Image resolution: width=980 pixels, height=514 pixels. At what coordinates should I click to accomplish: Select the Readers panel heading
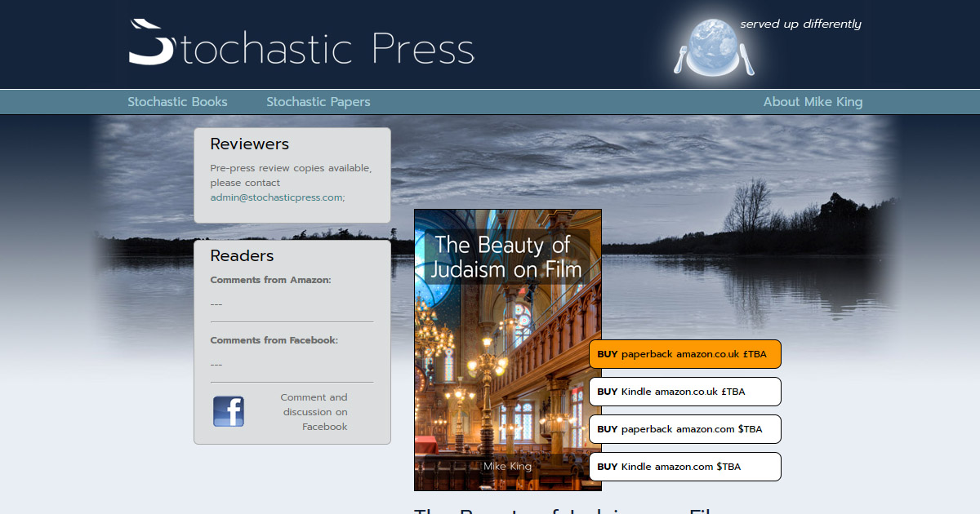pos(242,256)
